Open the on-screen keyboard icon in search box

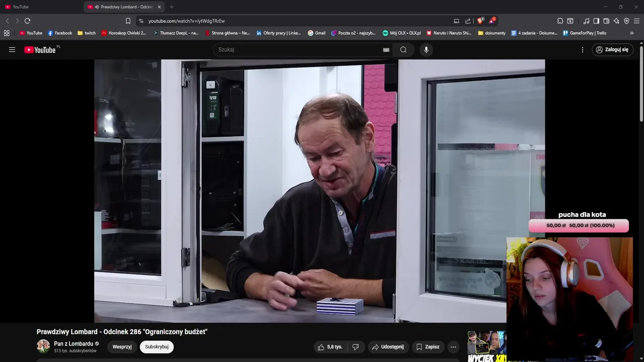tap(386, 50)
